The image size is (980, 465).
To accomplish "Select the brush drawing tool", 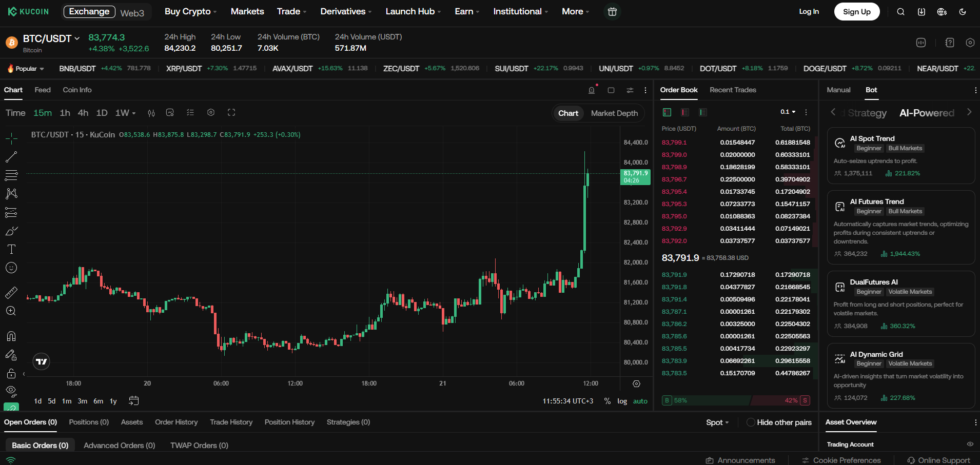I will pos(11,231).
